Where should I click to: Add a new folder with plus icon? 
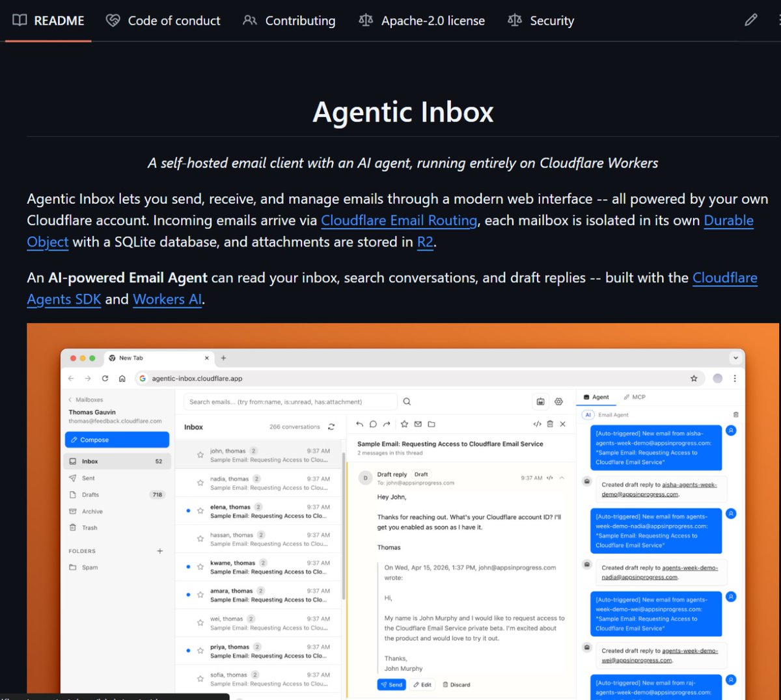pos(160,551)
